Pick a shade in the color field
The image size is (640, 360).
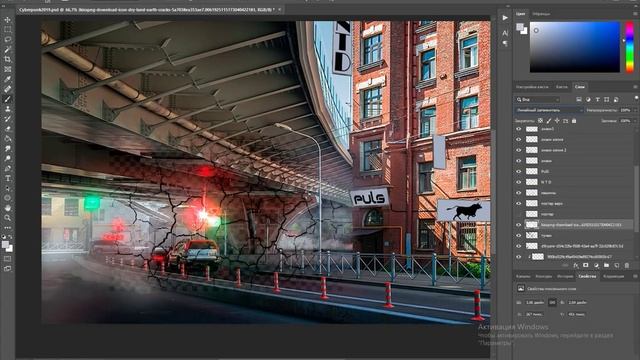click(575, 47)
